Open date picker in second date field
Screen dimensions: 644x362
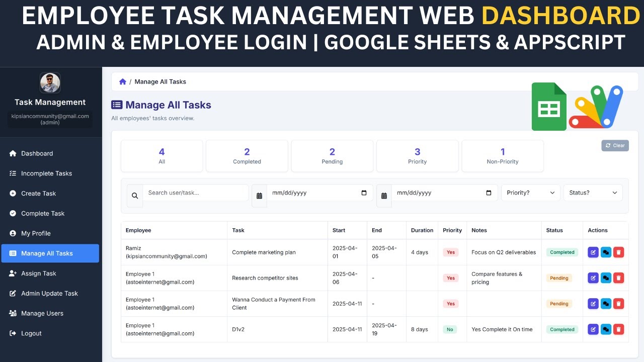click(x=489, y=193)
